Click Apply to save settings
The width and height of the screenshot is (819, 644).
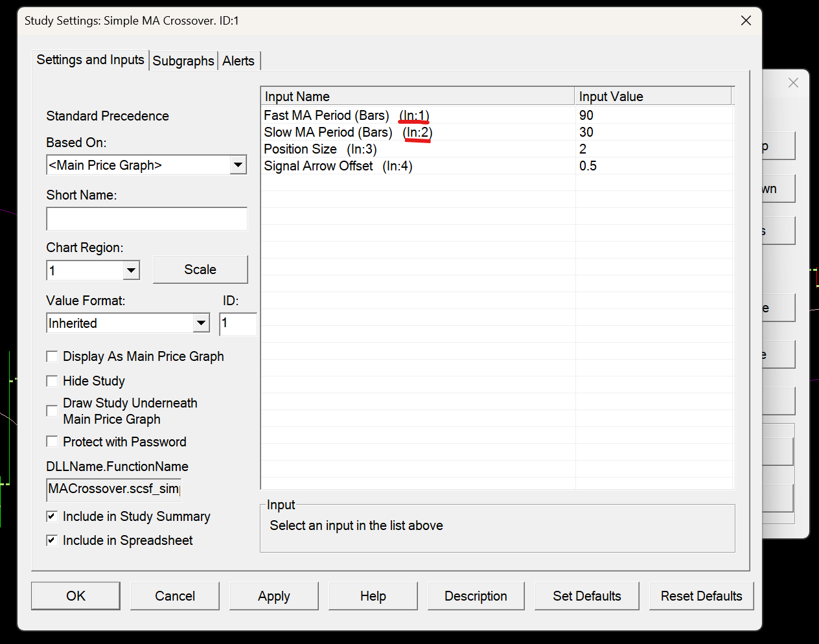click(273, 596)
